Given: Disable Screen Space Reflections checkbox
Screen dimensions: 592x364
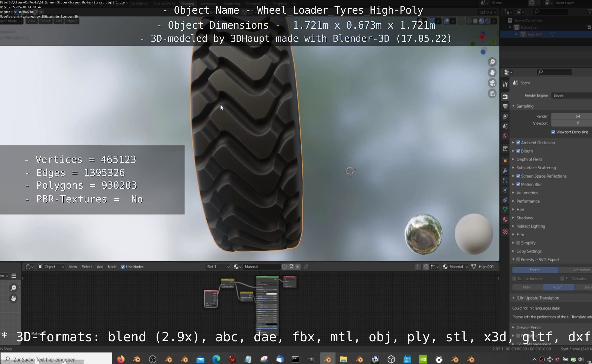Looking at the screenshot, I should coord(518,176).
